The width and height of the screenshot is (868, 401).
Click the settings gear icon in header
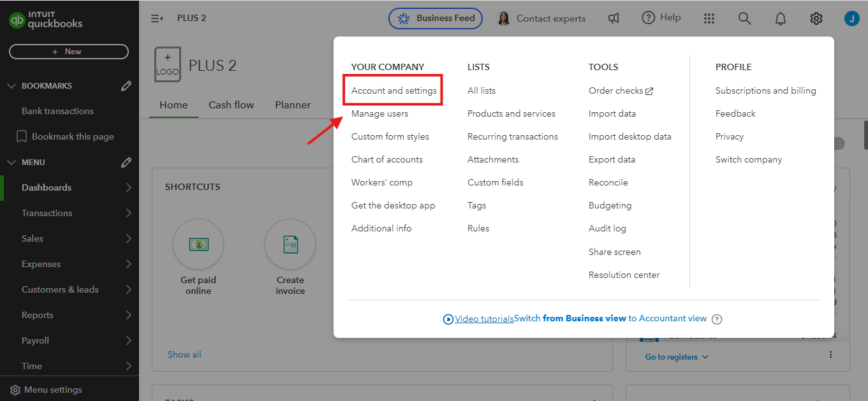pyautogui.click(x=816, y=18)
